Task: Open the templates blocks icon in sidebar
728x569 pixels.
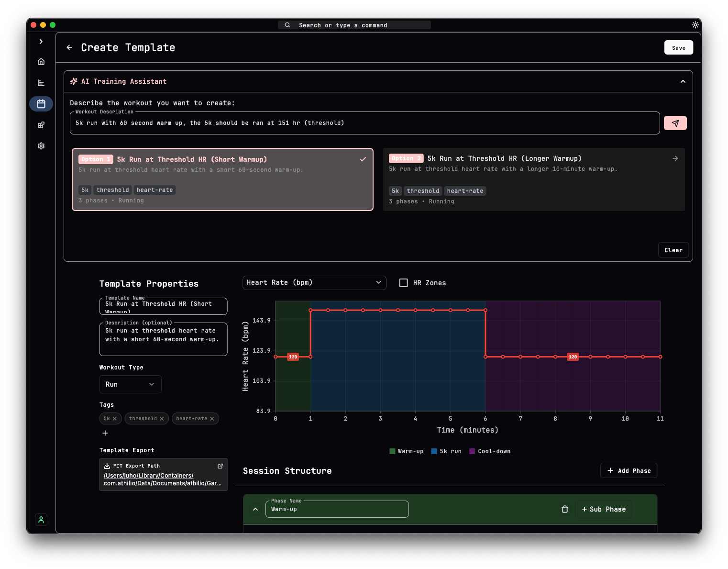Action: 41,125
